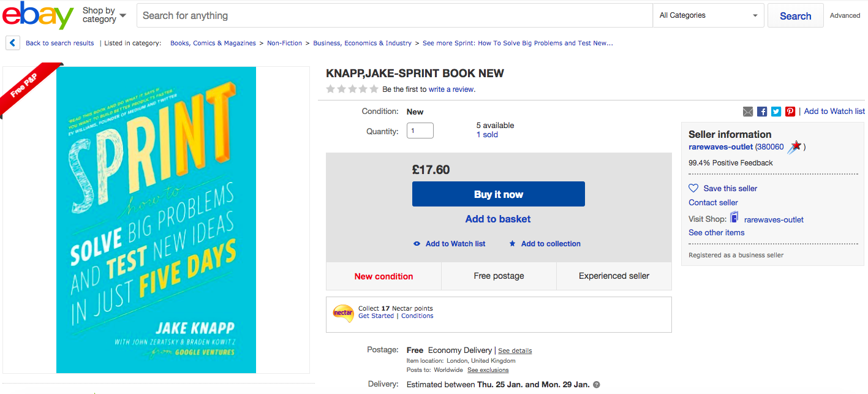Image resolution: width=868 pixels, height=394 pixels.
Task: Click the Experienced seller badge
Action: point(614,276)
